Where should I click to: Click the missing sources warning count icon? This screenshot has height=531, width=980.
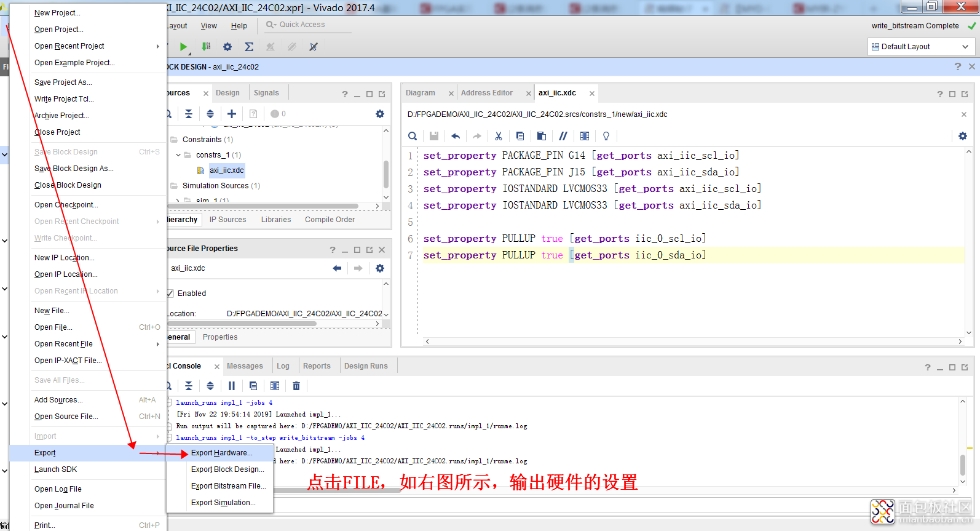(278, 114)
